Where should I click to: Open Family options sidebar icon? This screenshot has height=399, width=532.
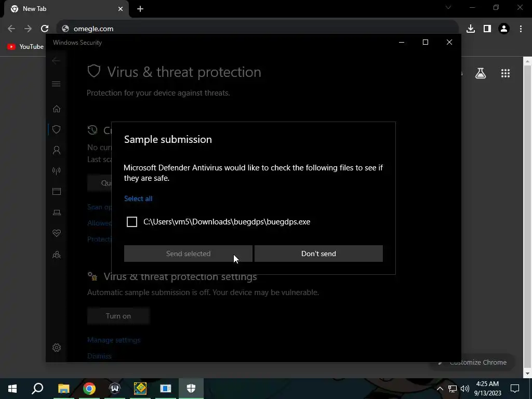click(57, 255)
